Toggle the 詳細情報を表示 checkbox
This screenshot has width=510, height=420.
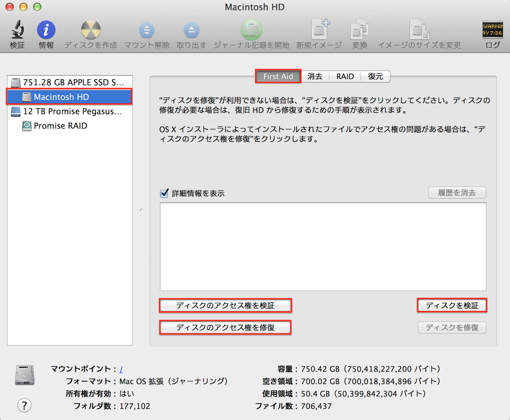click(x=164, y=193)
